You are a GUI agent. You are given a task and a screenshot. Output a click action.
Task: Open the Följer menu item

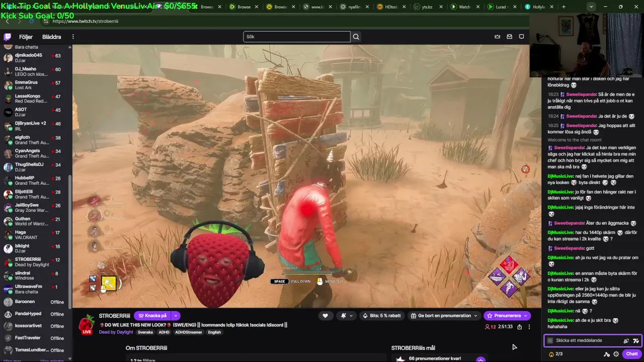tap(26, 37)
